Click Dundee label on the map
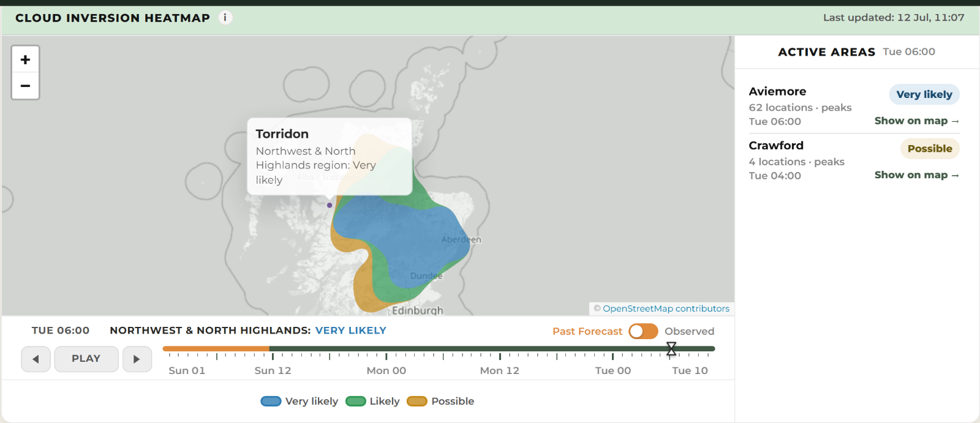The image size is (980, 423). click(x=426, y=276)
